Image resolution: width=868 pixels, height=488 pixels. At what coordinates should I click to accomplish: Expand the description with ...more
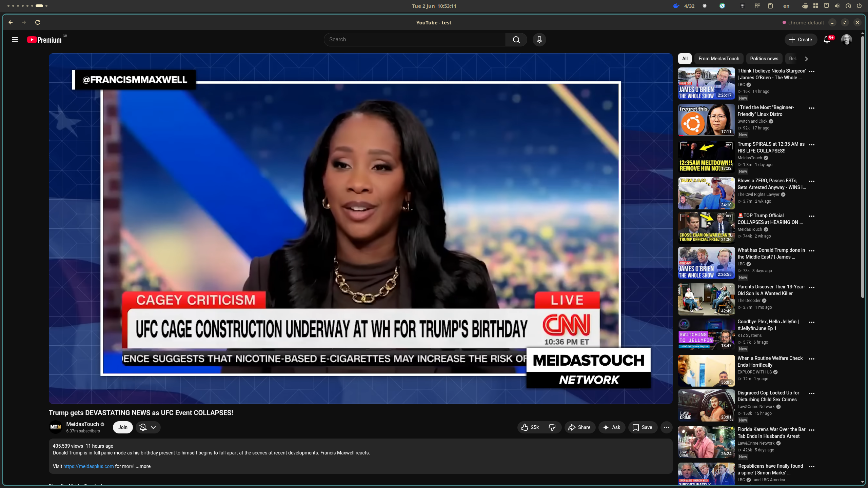click(143, 466)
